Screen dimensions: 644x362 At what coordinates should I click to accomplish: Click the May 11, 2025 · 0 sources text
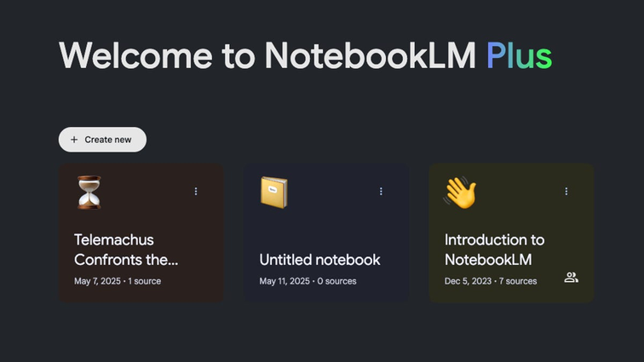[x=308, y=281]
